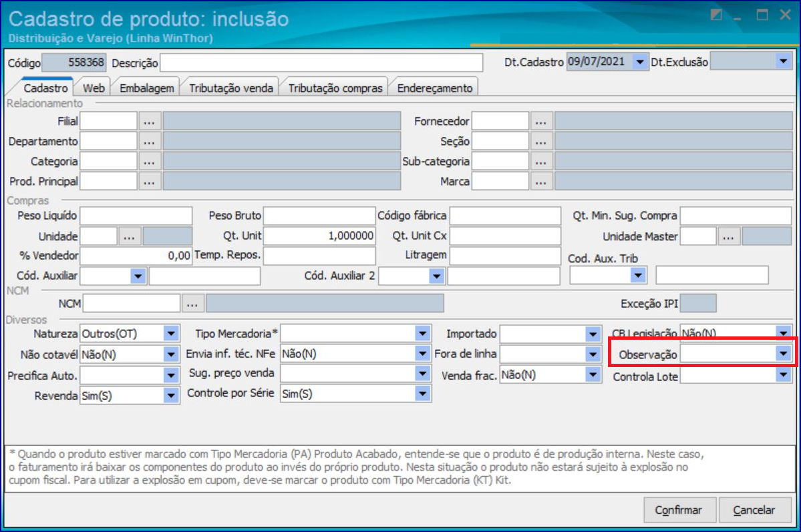Open the Precifica Auto. dropdown

[x=171, y=376]
